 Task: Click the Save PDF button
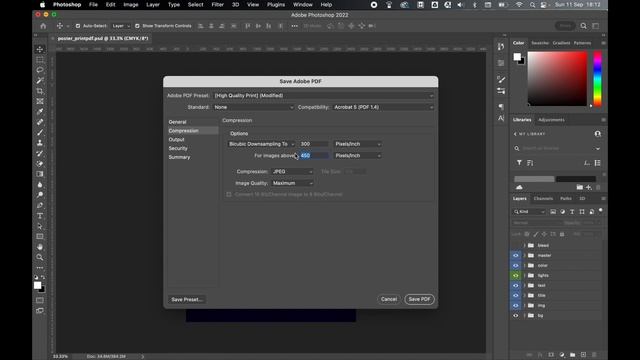pos(419,299)
